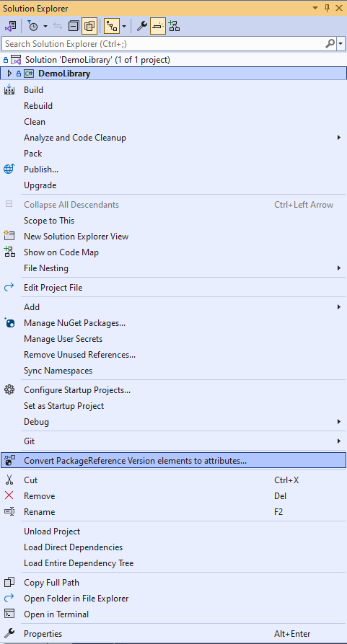Open the Pending Changes Filter dropdown arrow
The image size is (347, 644).
[45, 26]
